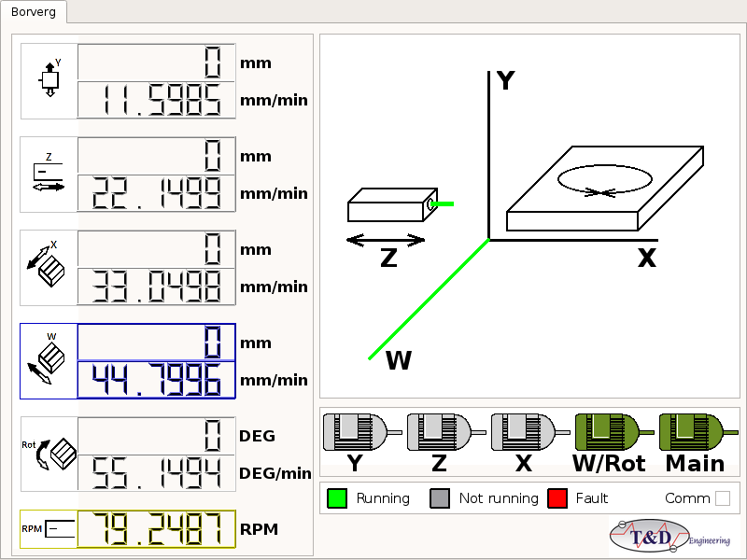Select the green Main motor icon

point(695,433)
